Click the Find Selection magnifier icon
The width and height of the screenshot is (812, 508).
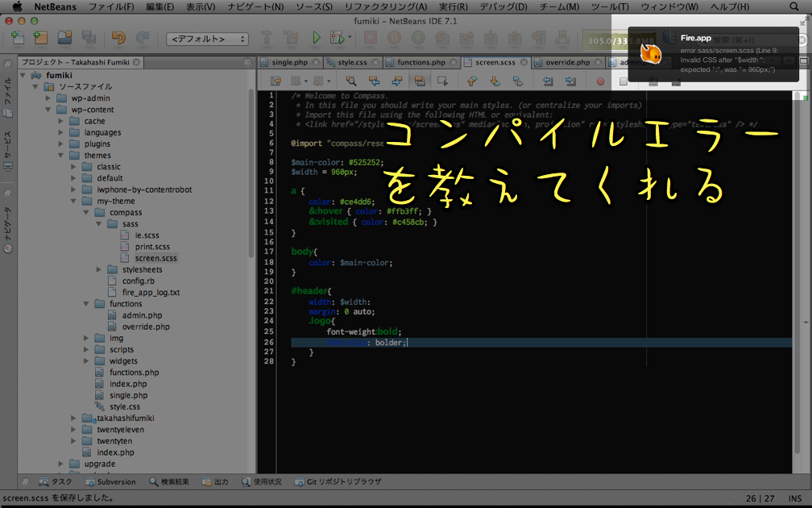[x=351, y=81]
